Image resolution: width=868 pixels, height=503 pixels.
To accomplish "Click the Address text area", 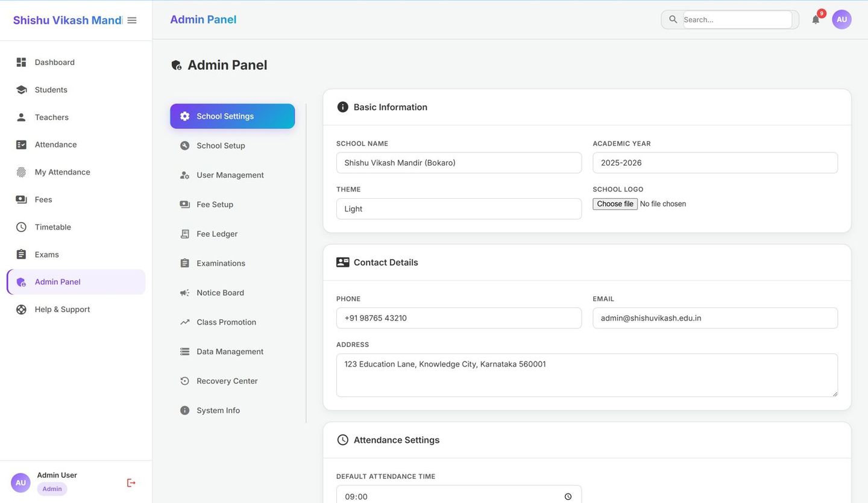I will [587, 375].
